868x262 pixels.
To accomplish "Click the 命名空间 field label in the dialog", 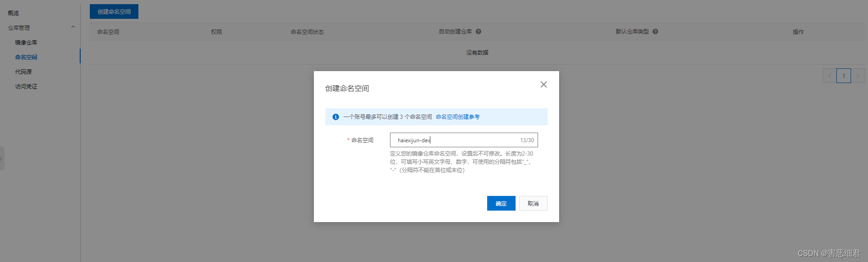I will pos(362,140).
